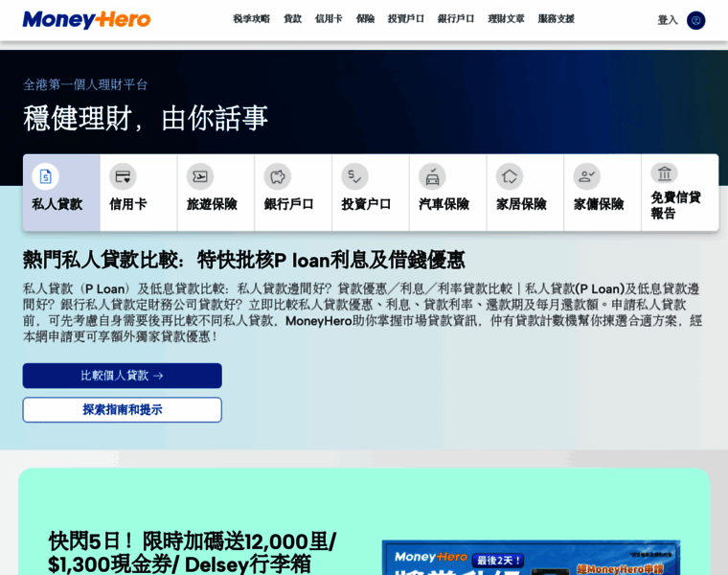
Task: Click the 免費信貸報告 bank building icon
Action: coord(665,173)
